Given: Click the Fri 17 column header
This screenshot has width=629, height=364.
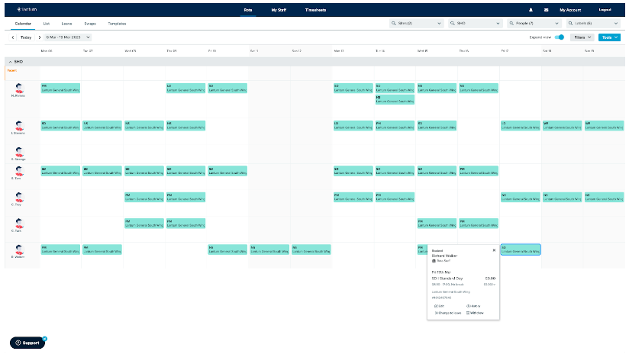Looking at the screenshot, I should pyautogui.click(x=505, y=51).
